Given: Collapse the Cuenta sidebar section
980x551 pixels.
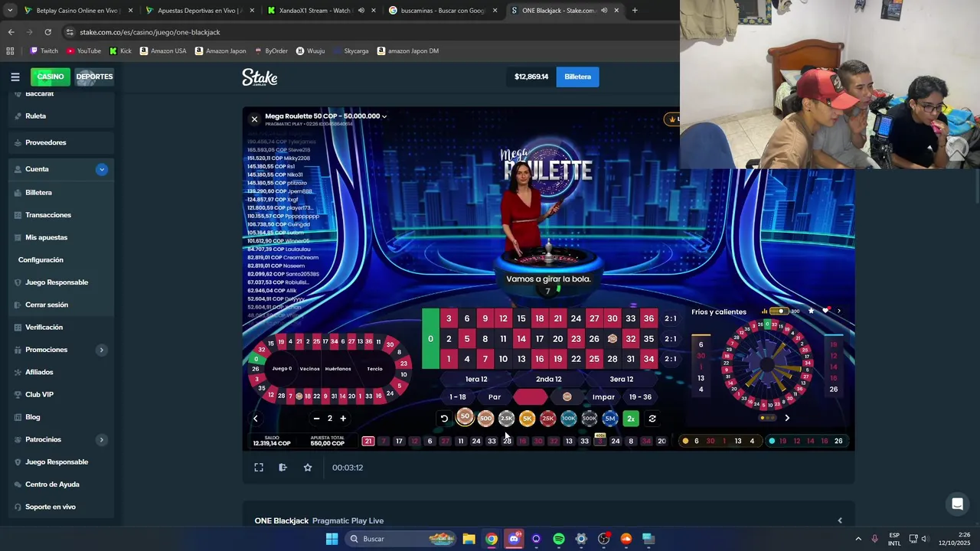Looking at the screenshot, I should tap(102, 169).
